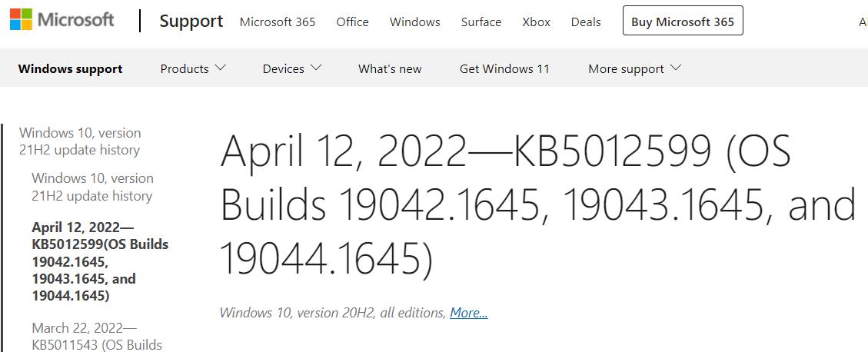This screenshot has height=352, width=868.
Task: Open the Support home link
Action: 191,22
